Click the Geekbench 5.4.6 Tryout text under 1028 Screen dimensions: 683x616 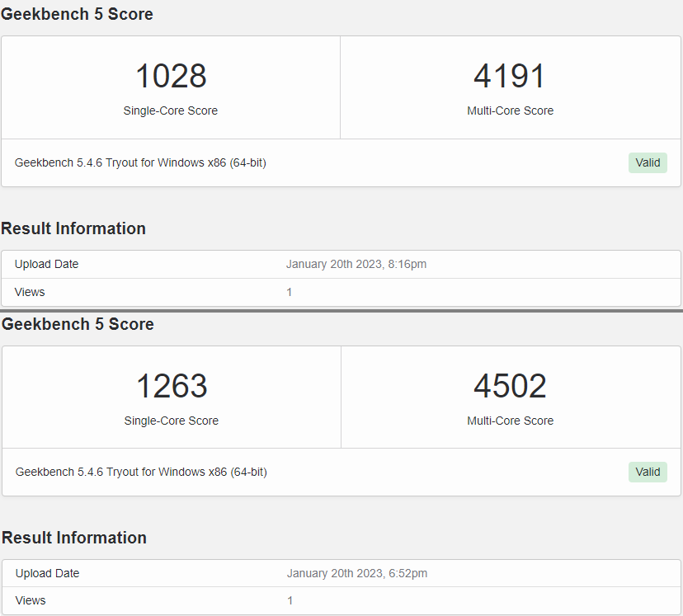pos(140,162)
